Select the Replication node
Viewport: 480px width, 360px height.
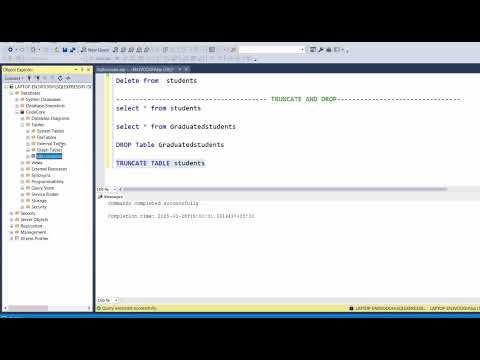click(x=31, y=226)
